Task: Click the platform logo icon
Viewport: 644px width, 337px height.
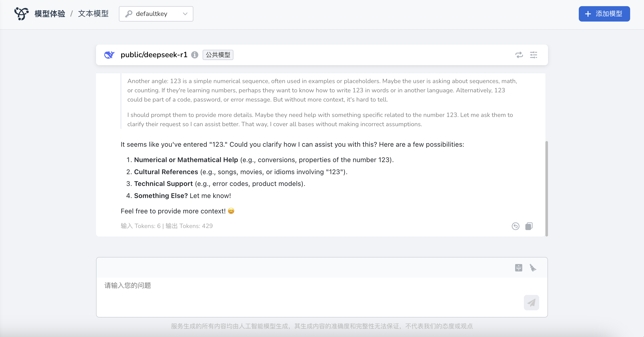Action: (x=21, y=14)
